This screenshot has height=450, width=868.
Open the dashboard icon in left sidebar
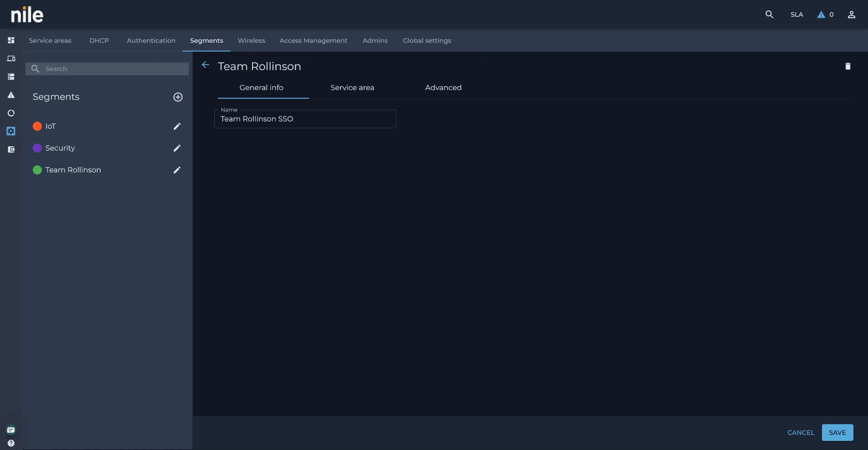(11, 40)
